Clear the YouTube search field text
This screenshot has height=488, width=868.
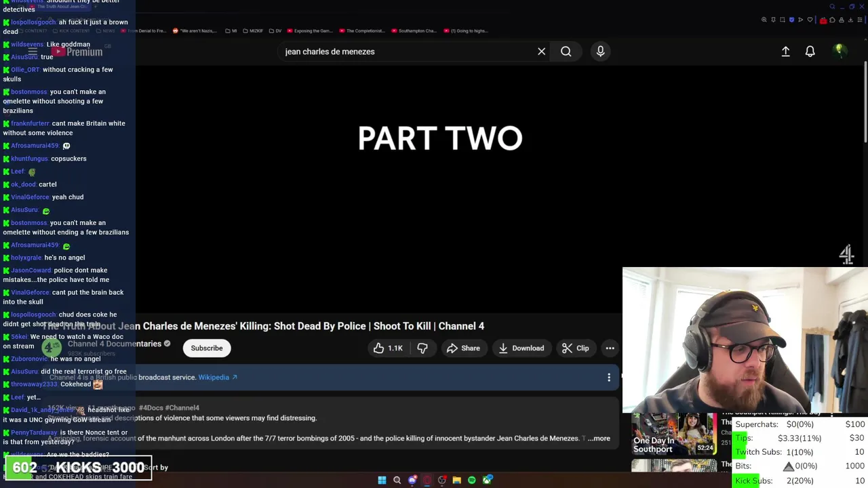click(541, 52)
